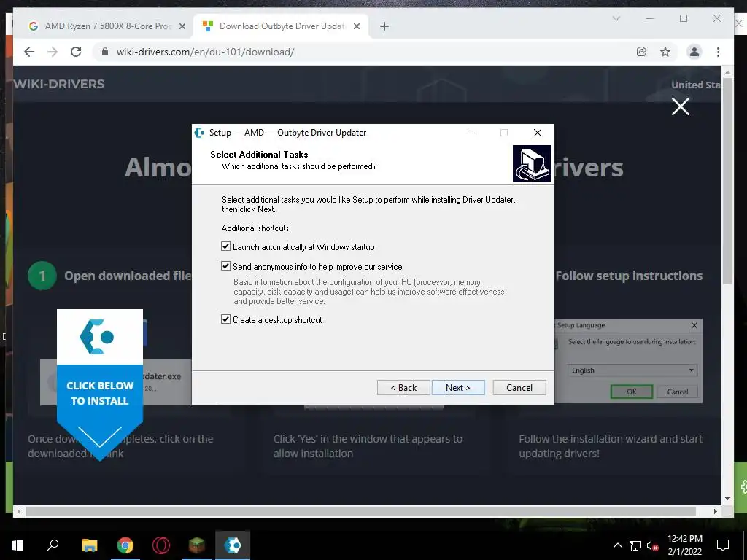Uncheck Create a desktop shortcut
This screenshot has width=747, height=560.
click(226, 319)
